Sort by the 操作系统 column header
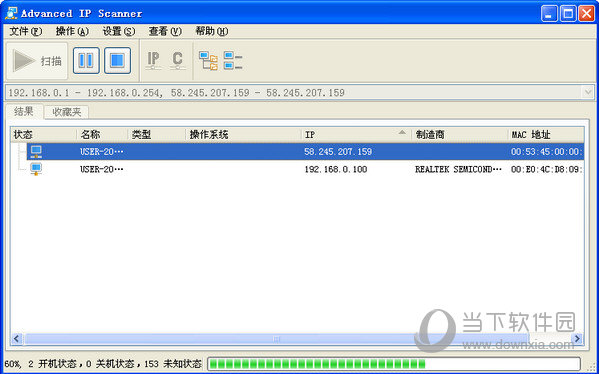The height and width of the screenshot is (374, 599). [x=243, y=134]
